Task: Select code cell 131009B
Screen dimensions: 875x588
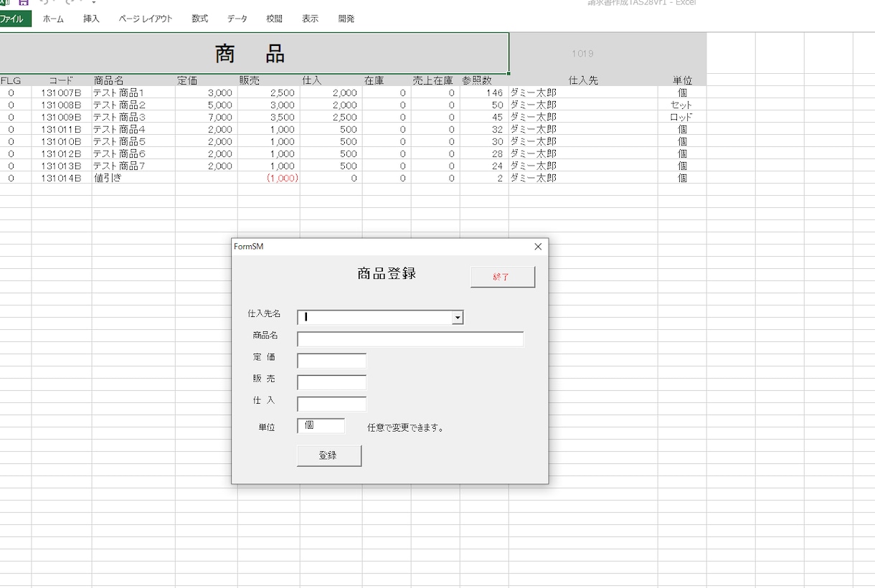Action: pyautogui.click(x=62, y=117)
